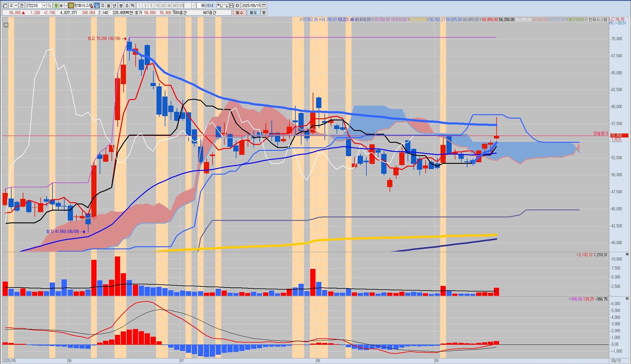Image resolution: width=631 pixels, height=364 pixels.
Task: Click the stock search magnifier icon
Action: pos(49,6)
